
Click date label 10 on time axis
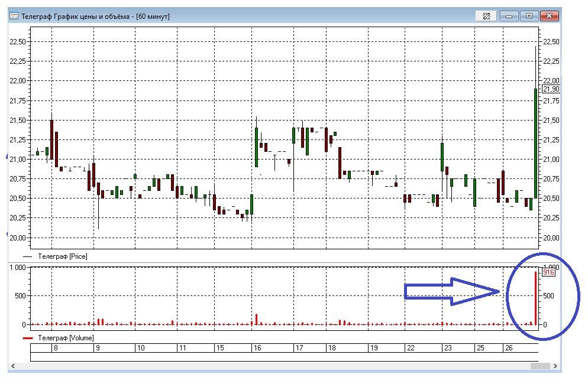(141, 348)
